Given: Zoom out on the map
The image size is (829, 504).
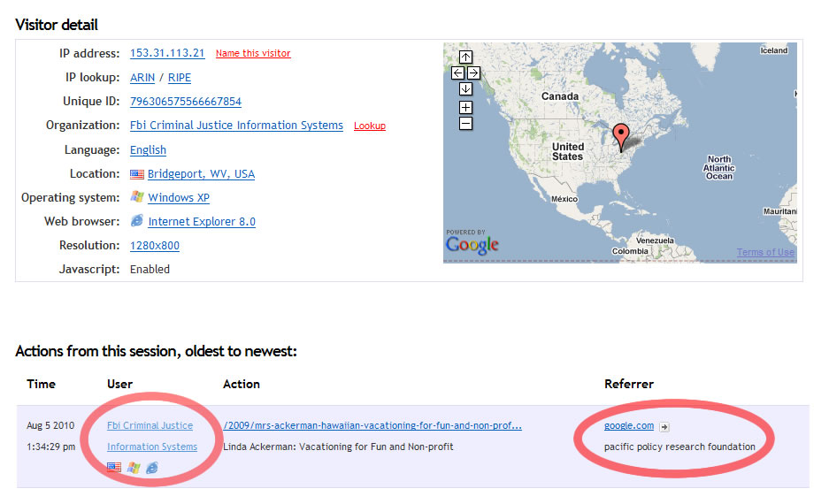Looking at the screenshot, I should tap(465, 124).
